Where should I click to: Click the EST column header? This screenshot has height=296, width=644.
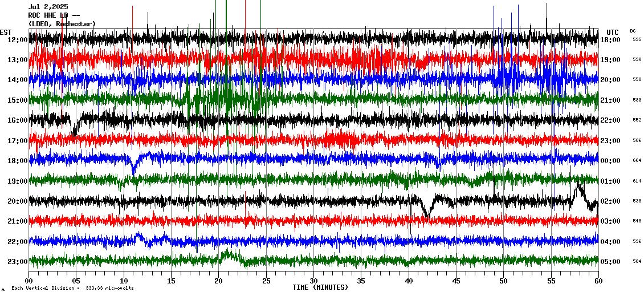[6, 32]
